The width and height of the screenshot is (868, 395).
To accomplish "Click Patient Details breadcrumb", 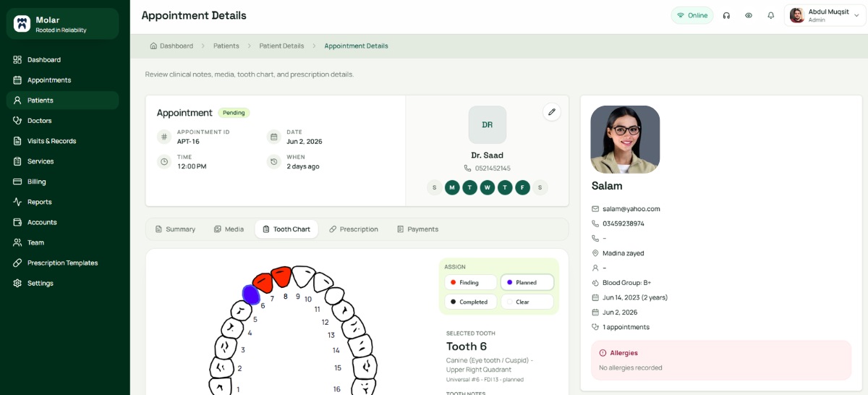I will tap(281, 46).
